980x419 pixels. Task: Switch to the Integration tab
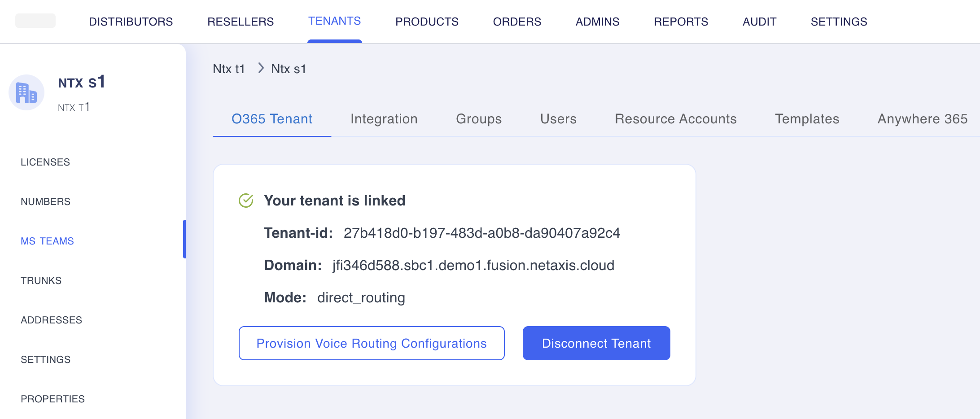pyautogui.click(x=384, y=119)
